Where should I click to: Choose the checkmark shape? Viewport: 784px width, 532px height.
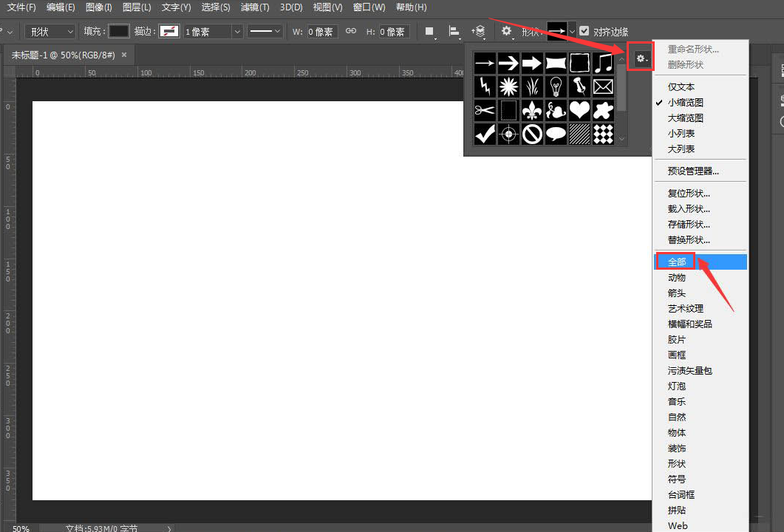[485, 134]
